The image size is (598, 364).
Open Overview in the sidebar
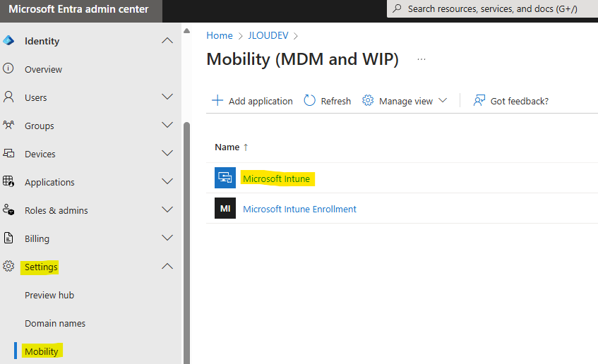pos(43,69)
